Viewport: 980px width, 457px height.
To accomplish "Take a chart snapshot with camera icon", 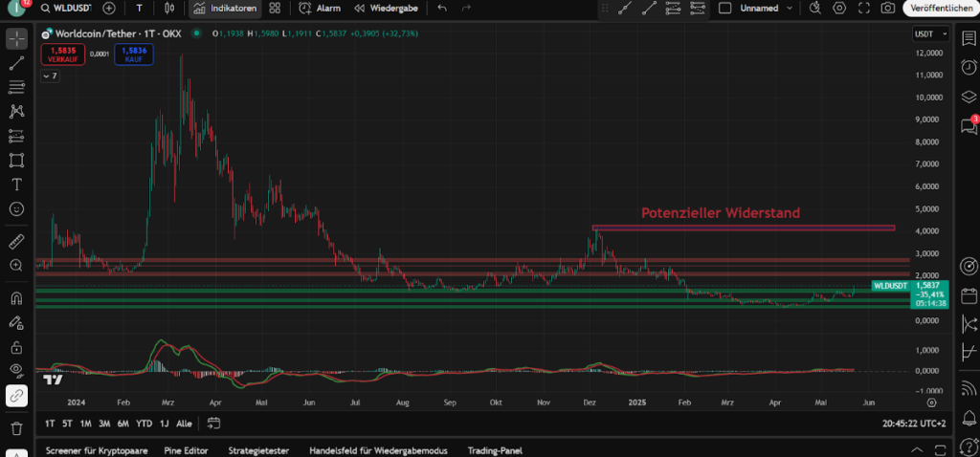I will coord(888,9).
